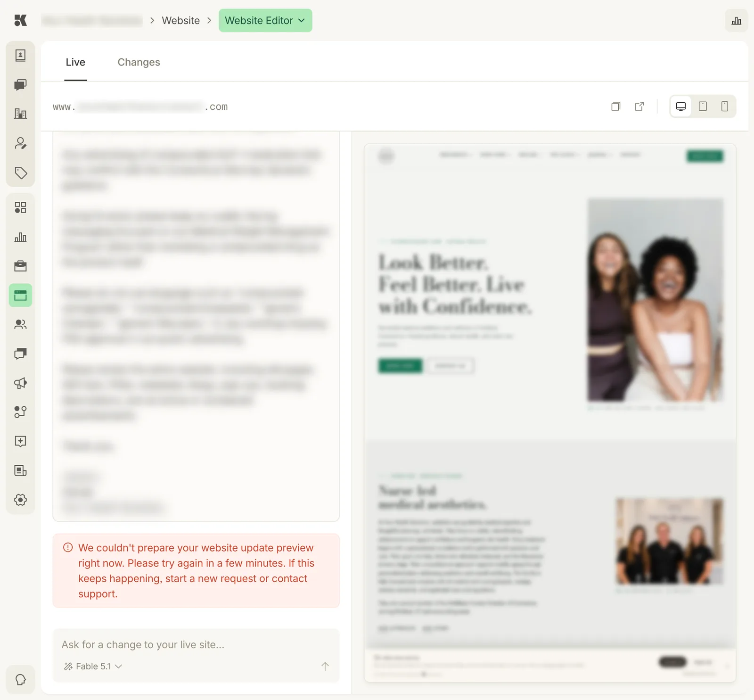Open the contacts card icon in sidebar
Viewport: 754px width, 700px height.
[x=20, y=56]
